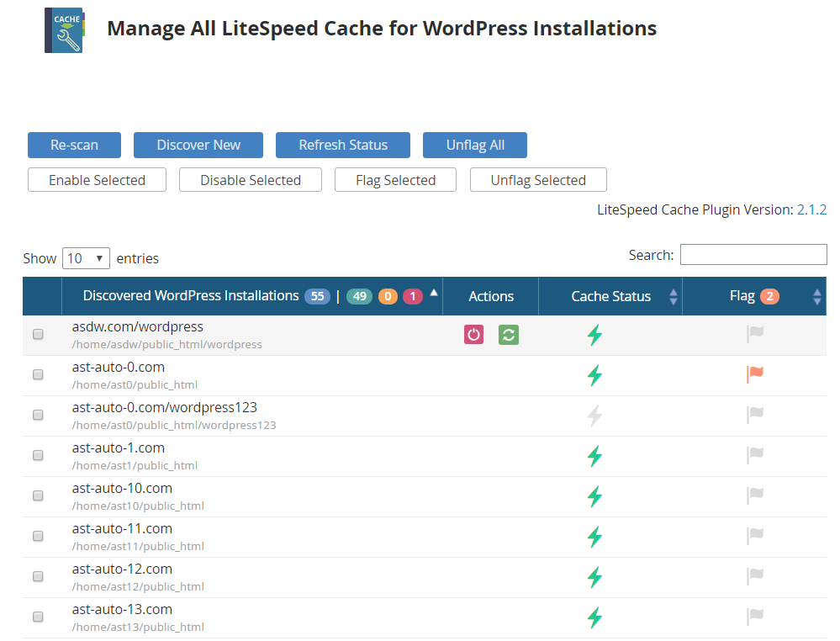The image size is (840, 641).
Task: Click the Unflag All button
Action: coord(475,146)
